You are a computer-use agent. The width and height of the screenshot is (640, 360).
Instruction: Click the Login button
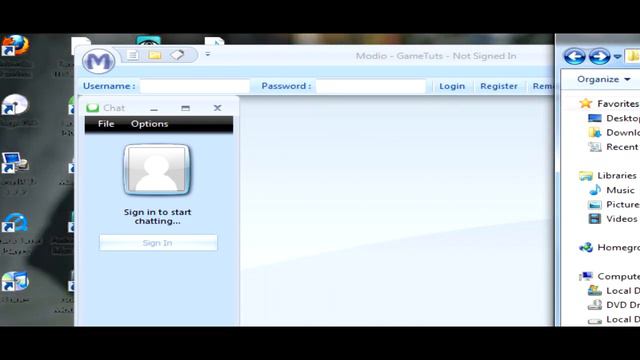pyautogui.click(x=452, y=86)
